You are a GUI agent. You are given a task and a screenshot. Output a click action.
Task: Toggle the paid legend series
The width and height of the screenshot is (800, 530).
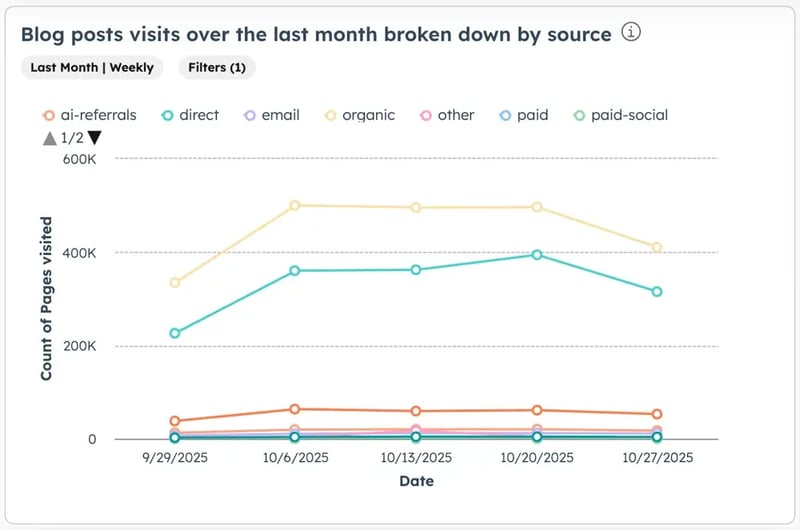click(x=523, y=115)
